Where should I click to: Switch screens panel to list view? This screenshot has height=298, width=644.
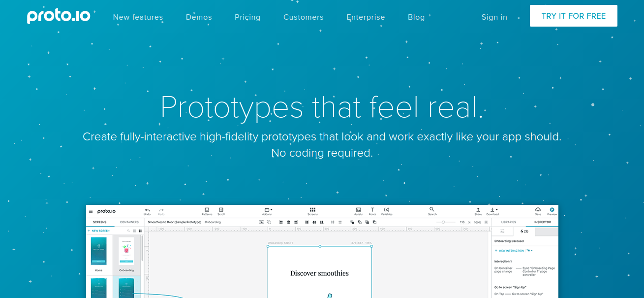coord(134,231)
